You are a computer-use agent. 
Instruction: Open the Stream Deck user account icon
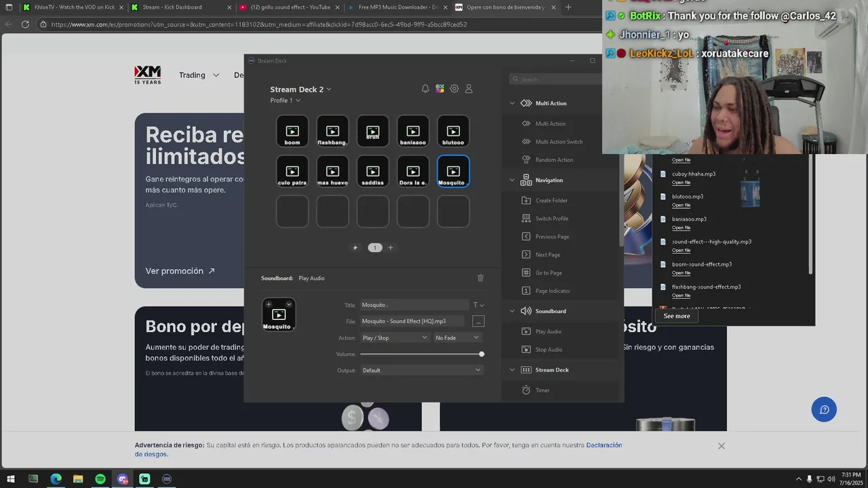469,89
